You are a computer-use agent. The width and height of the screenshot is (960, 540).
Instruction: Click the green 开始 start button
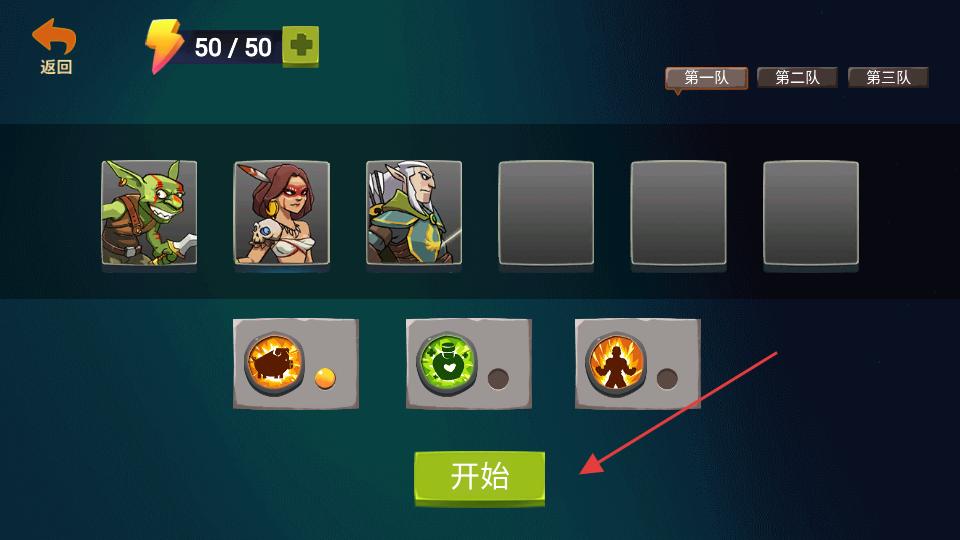point(479,478)
